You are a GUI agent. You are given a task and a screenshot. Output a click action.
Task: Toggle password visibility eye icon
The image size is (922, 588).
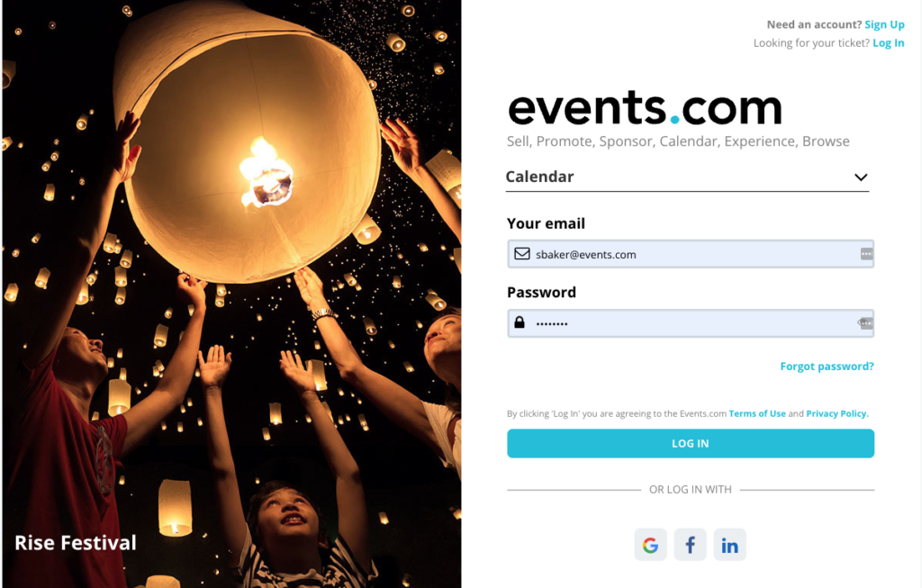point(864,322)
